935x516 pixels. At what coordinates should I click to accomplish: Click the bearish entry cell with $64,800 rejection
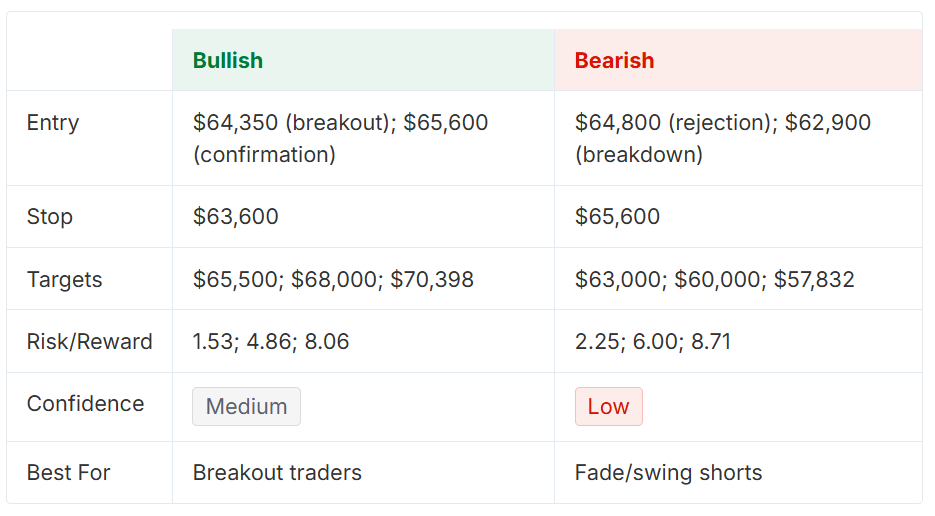click(738, 138)
